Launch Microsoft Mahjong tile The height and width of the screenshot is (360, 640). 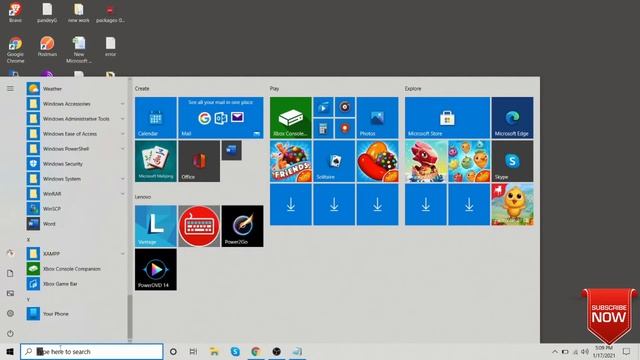pos(156,161)
